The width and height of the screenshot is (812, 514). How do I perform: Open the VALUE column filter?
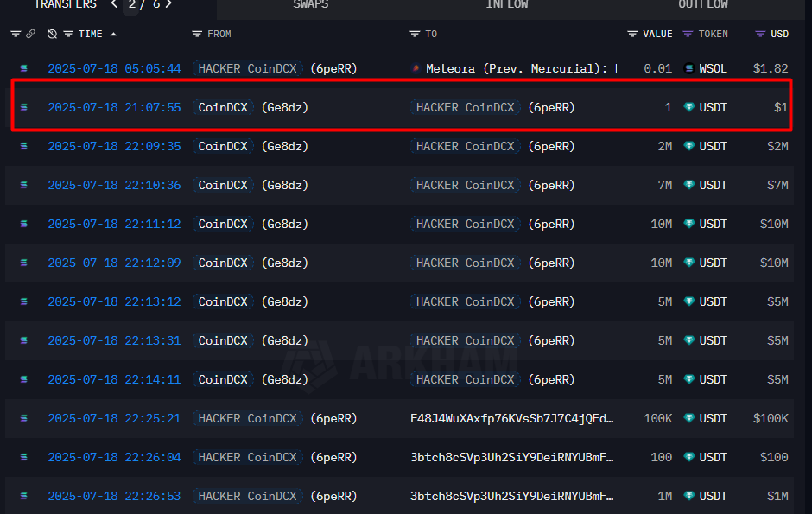point(632,34)
